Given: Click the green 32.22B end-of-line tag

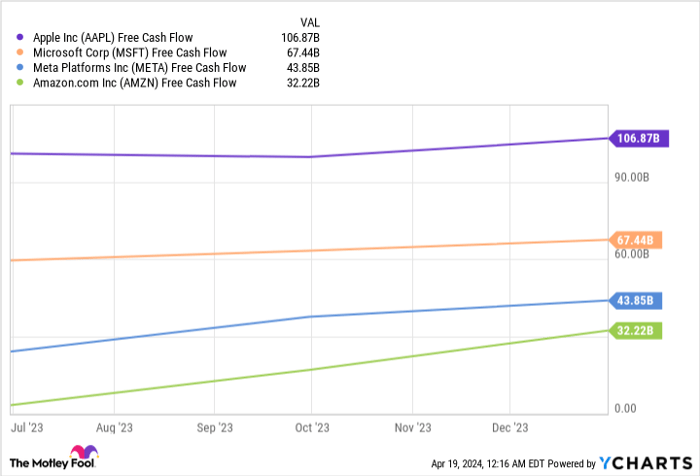Looking at the screenshot, I should pos(636,330).
